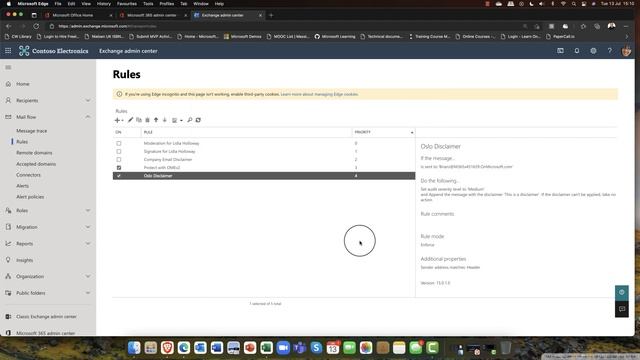Open Connectors in navigation
The image size is (640, 360).
coord(29,175)
